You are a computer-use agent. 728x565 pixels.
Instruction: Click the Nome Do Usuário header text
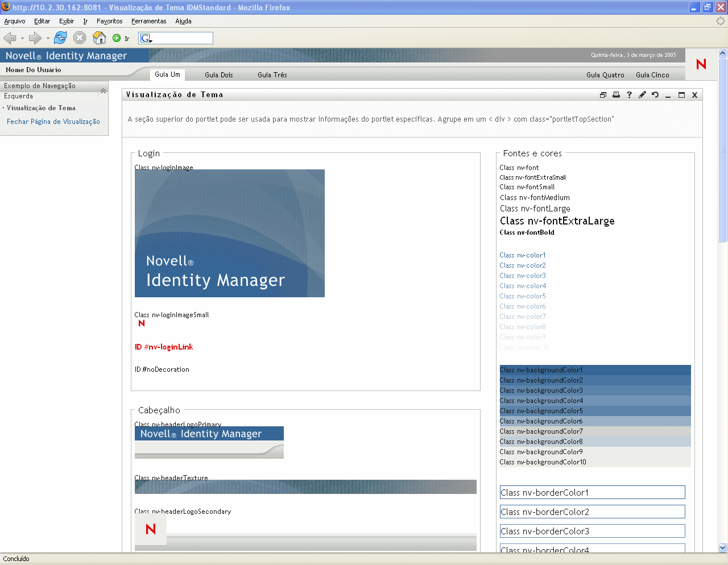(34, 70)
